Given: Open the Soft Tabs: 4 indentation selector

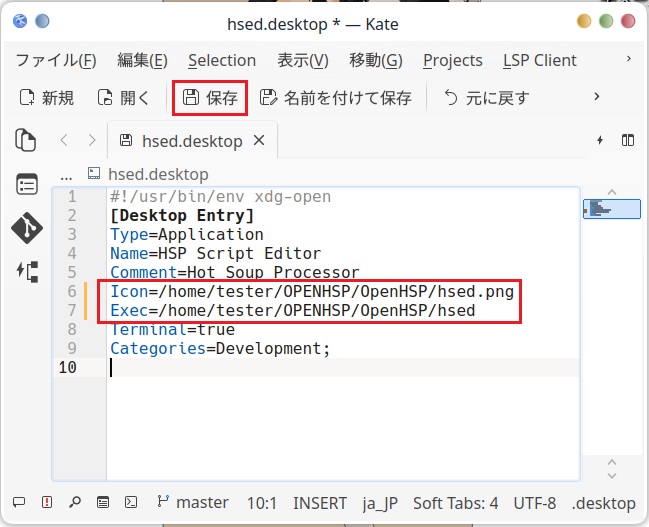Looking at the screenshot, I should coord(455,503).
